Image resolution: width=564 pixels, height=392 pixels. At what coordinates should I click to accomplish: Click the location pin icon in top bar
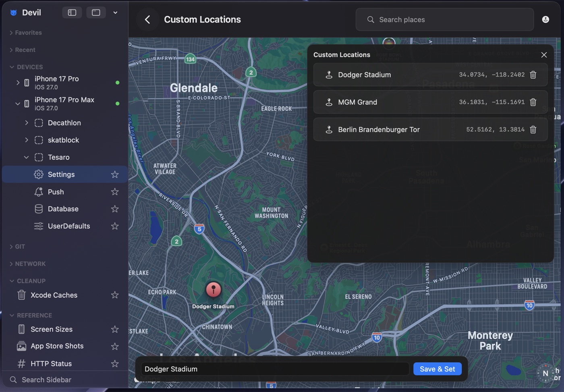pyautogui.click(x=545, y=19)
